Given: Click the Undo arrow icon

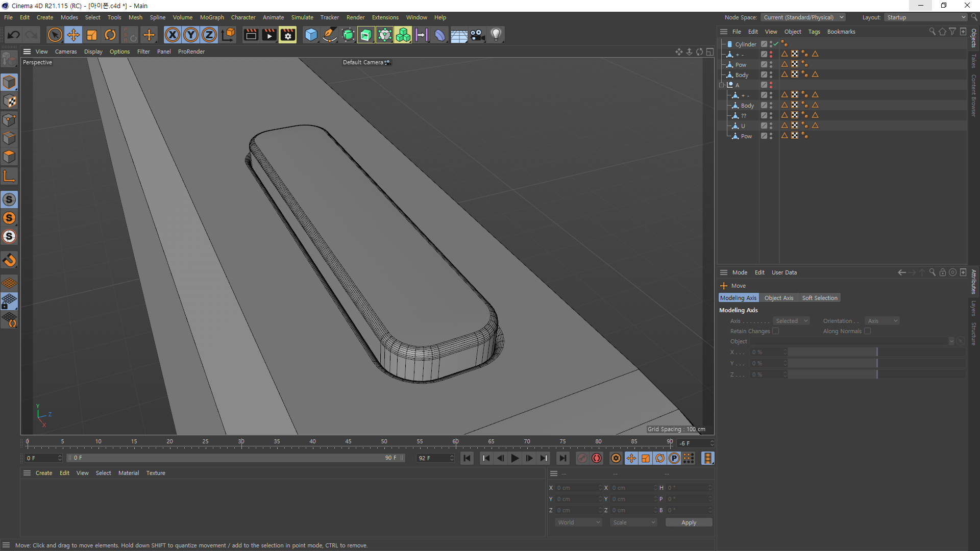Looking at the screenshot, I should pos(14,35).
